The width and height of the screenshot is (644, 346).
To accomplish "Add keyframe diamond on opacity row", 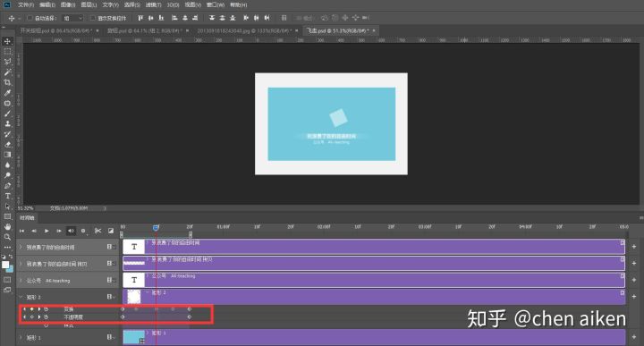I will pos(31,316).
